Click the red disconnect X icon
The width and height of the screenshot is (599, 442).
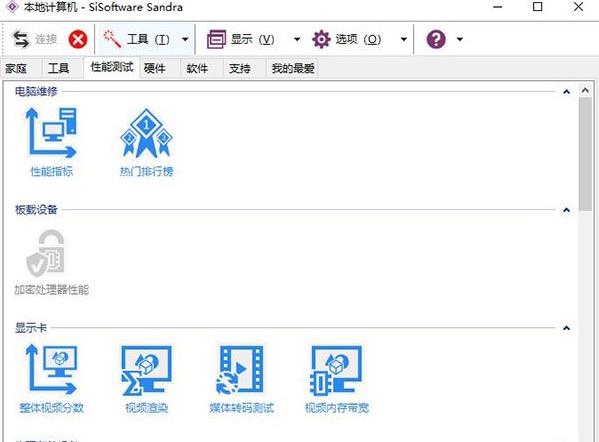tap(78, 39)
